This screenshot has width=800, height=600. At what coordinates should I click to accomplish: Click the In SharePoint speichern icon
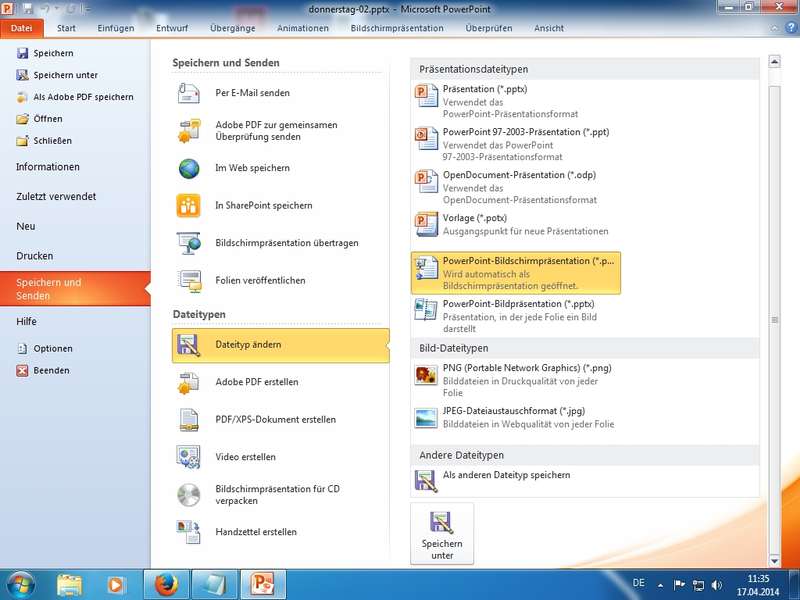click(189, 206)
